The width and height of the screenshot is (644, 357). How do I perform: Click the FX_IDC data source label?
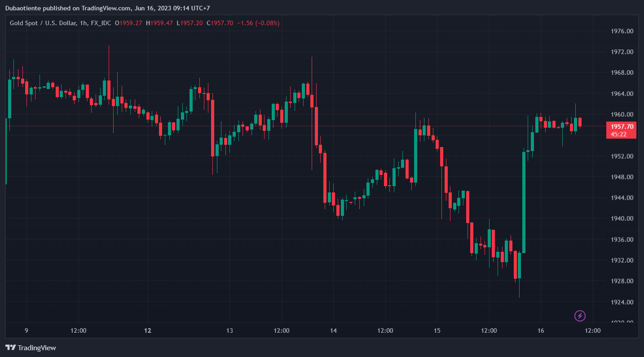pos(100,23)
